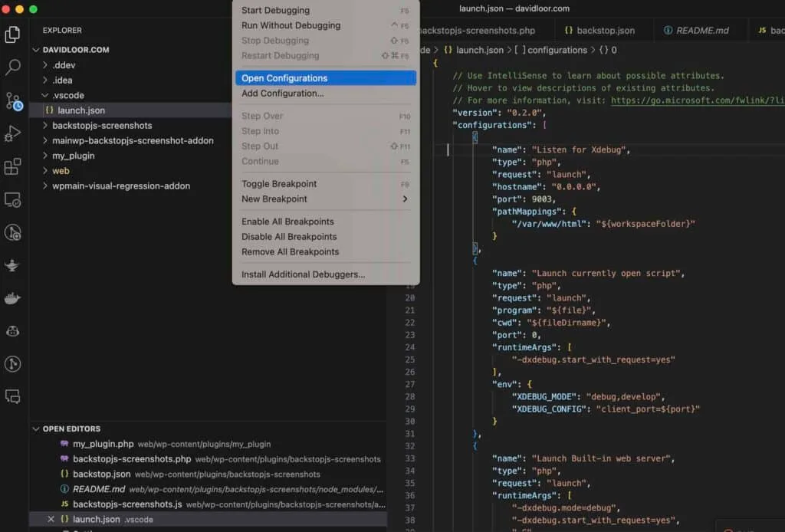Viewport: 785px width, 532px height.
Task: Open backstopjs-screenshots.php from Open Editors
Action: (132, 459)
